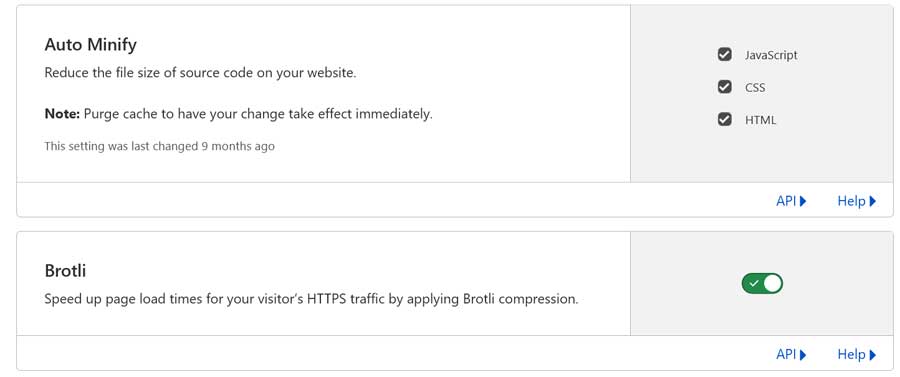
Task: Expand the arrow next to Auto Minify API
Action: pos(803,201)
